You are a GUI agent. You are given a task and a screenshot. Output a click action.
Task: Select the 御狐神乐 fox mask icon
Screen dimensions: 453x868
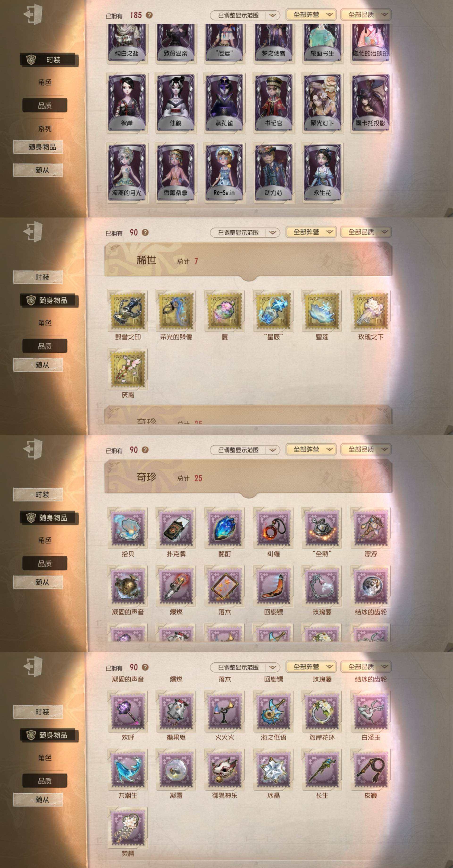(x=224, y=770)
